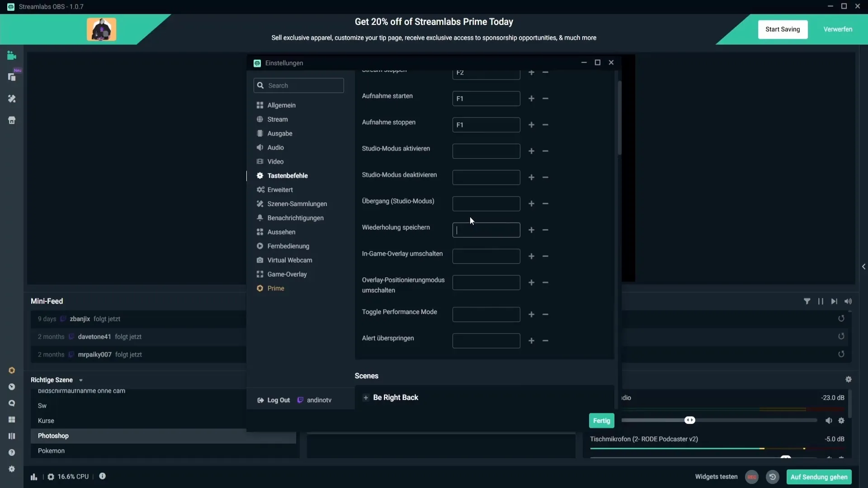Open the help question mark sidebar icon
The width and height of the screenshot is (868, 488).
click(12, 452)
